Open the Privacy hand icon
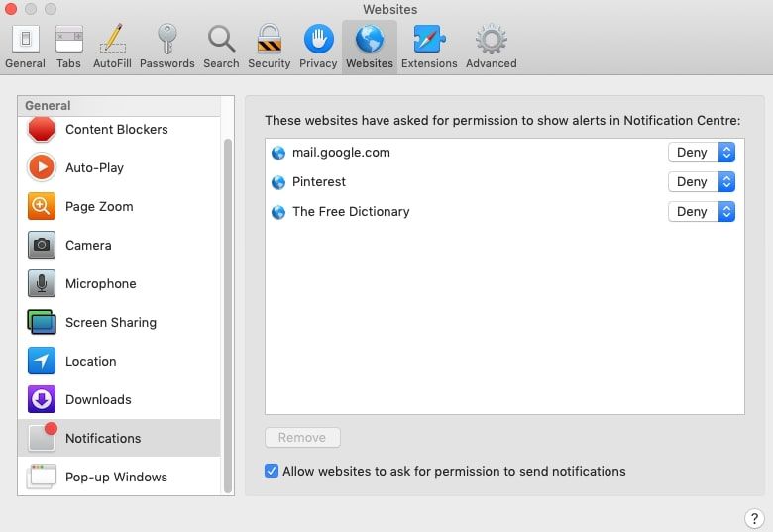The height and width of the screenshot is (532, 773). click(318, 39)
